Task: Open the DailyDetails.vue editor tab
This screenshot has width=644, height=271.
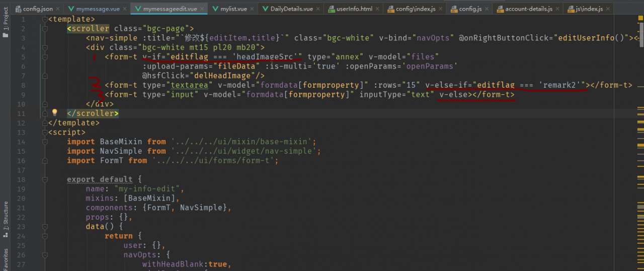Action: (x=291, y=9)
